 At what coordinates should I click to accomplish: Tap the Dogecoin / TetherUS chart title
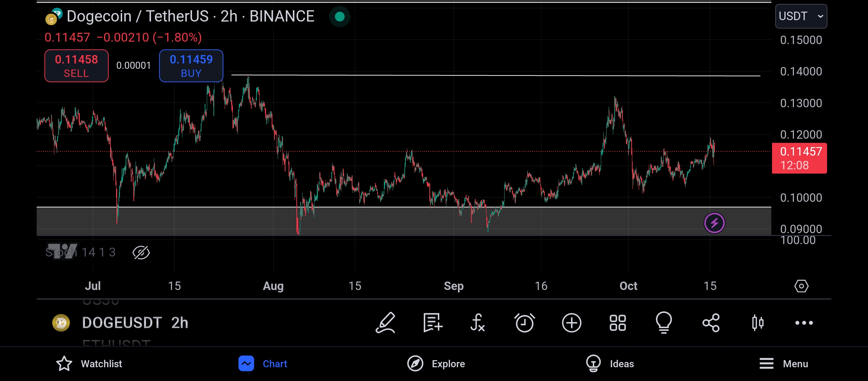pyautogui.click(x=191, y=16)
